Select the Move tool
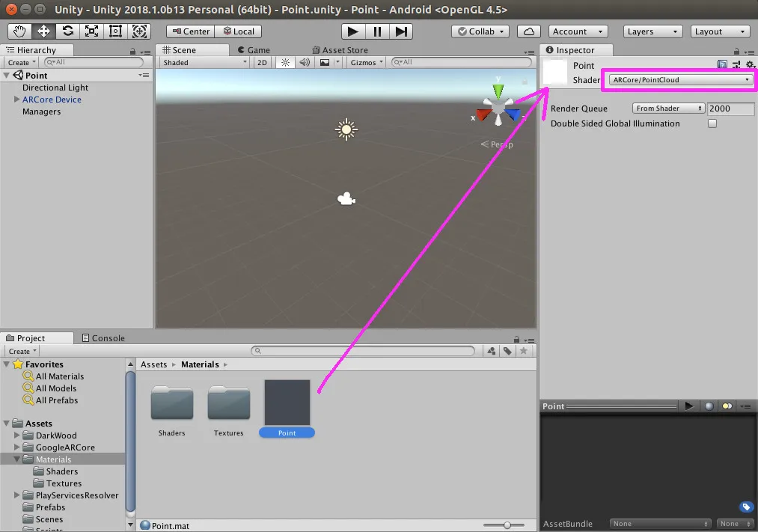 click(43, 31)
